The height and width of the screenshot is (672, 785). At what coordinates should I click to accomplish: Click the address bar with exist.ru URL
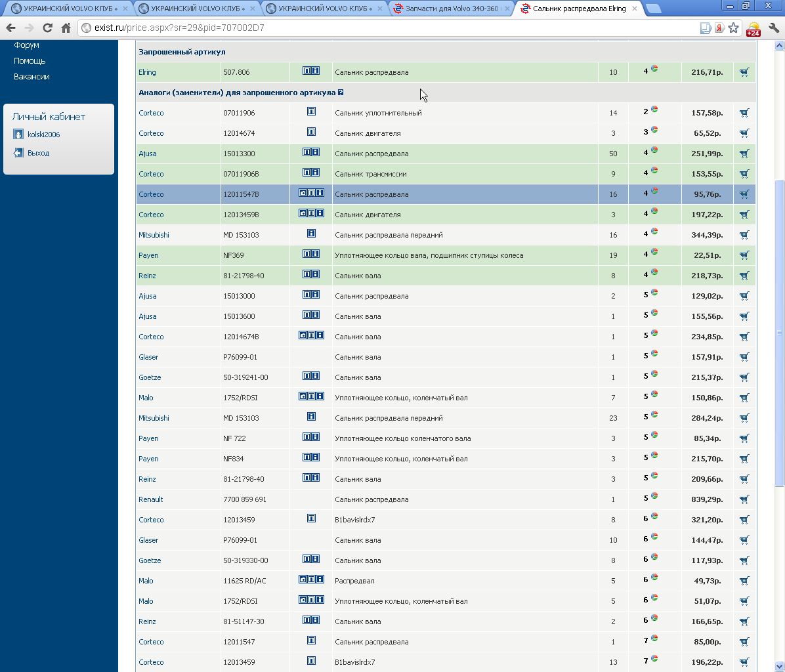394,28
